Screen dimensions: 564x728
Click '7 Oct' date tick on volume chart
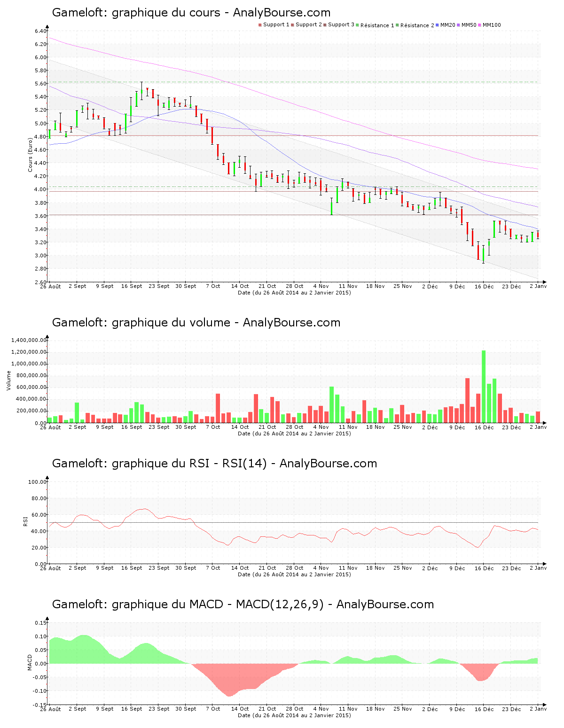[x=213, y=427]
